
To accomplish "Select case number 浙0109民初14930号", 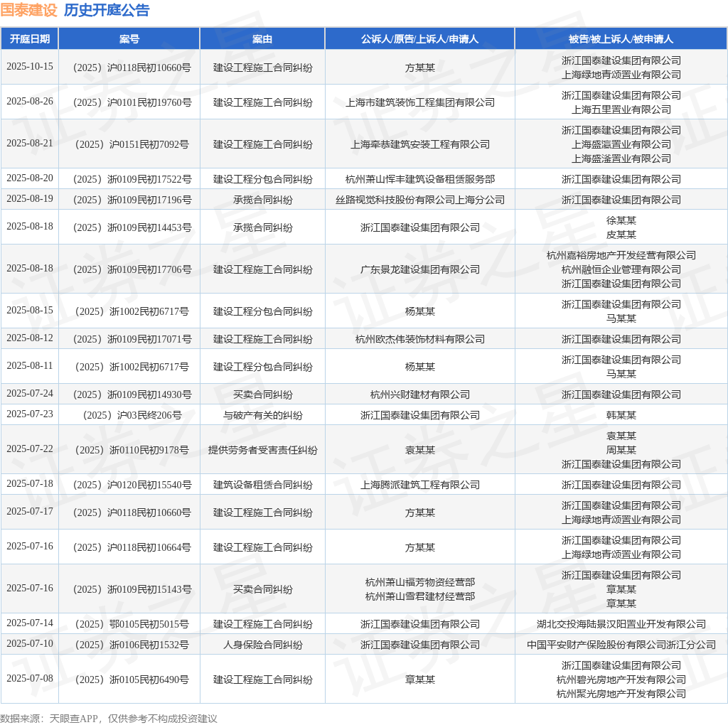I will point(132,394).
